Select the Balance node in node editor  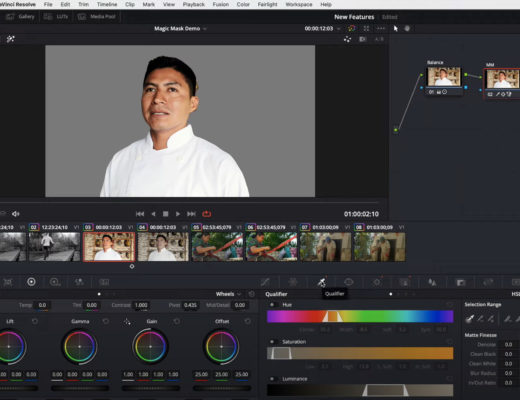coord(444,76)
